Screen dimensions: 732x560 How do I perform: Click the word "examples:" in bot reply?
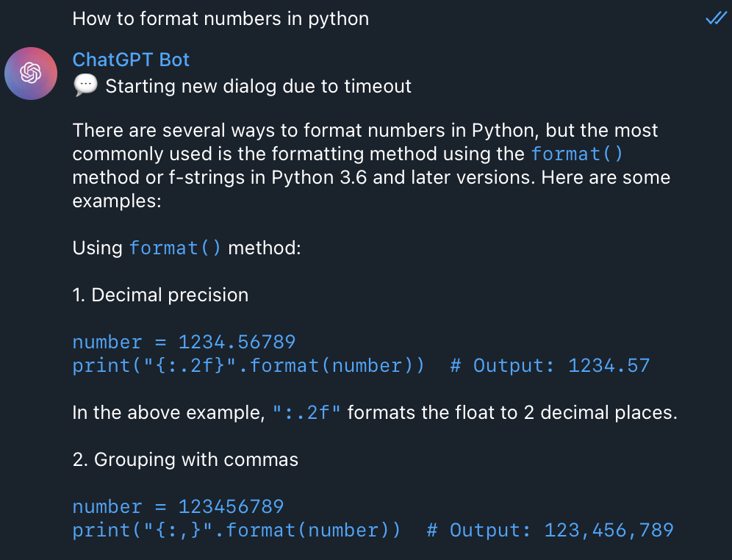point(117,201)
